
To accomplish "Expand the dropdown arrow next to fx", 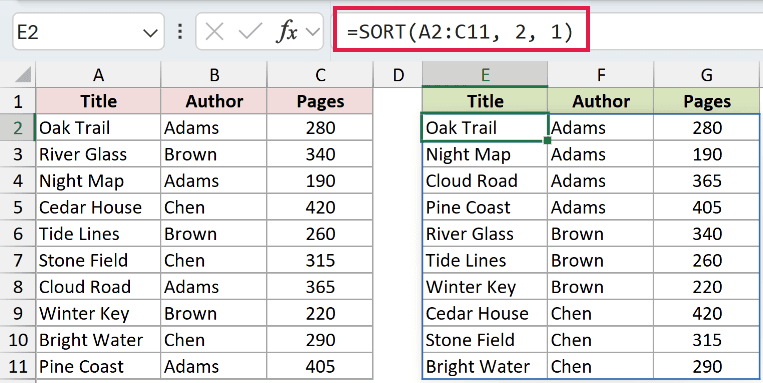I will tap(312, 32).
